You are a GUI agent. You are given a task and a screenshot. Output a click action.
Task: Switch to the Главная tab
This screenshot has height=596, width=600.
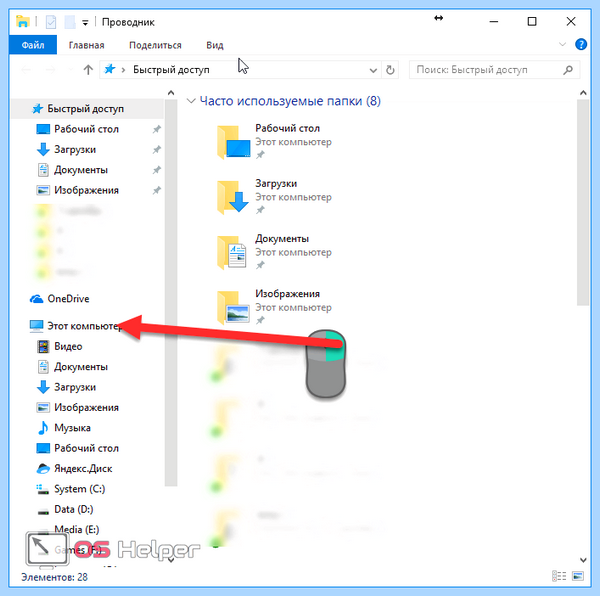pos(86,45)
